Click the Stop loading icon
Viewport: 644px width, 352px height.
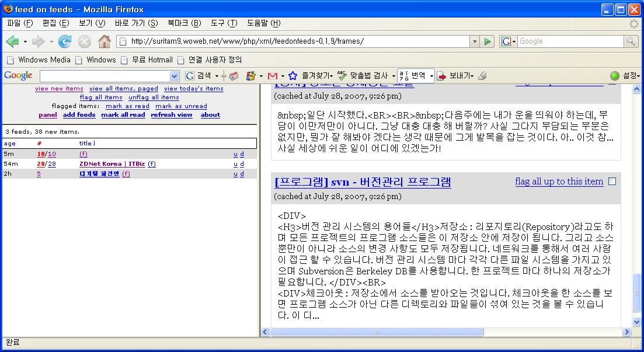[85, 41]
